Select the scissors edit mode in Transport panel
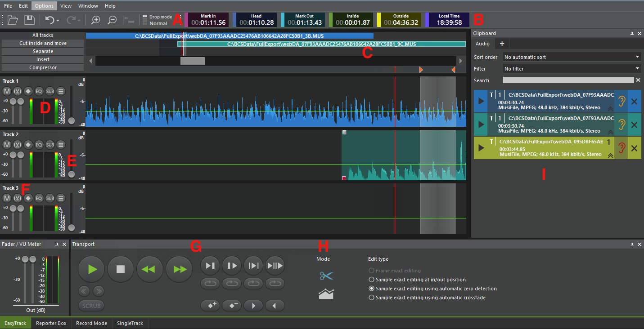Screen dimensions: 644x329 click(326, 276)
